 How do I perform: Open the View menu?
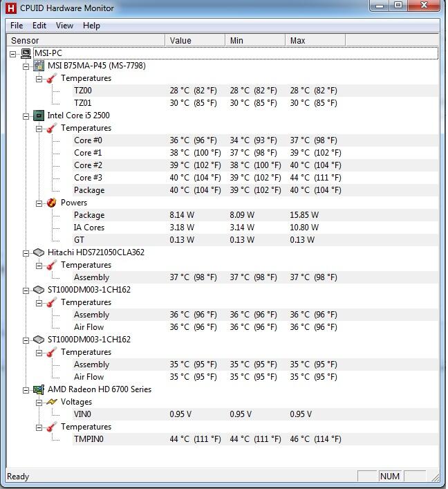tap(64, 26)
